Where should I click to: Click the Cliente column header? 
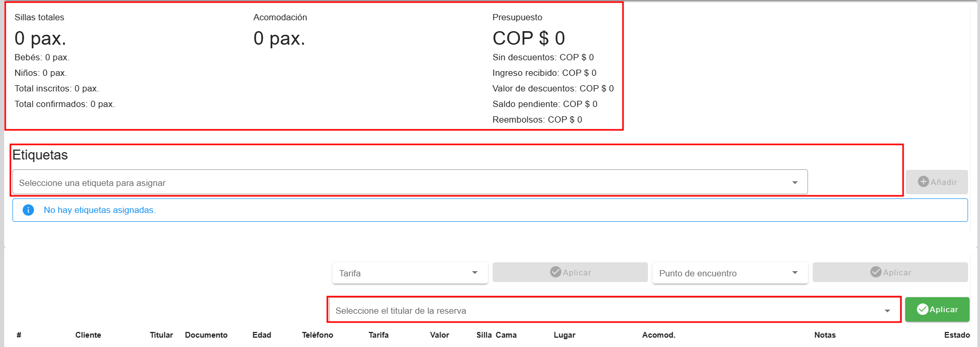click(x=88, y=335)
